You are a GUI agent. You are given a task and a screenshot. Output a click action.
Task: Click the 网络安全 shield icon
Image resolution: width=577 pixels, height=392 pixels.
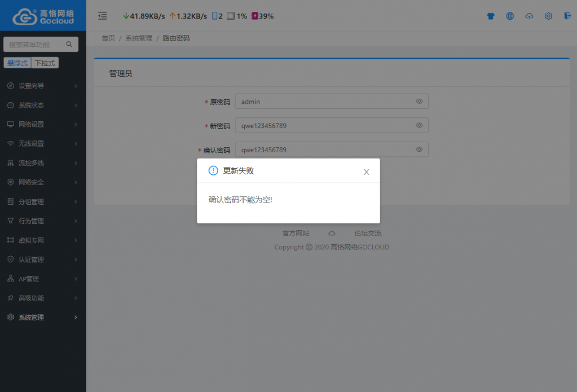[11, 182]
